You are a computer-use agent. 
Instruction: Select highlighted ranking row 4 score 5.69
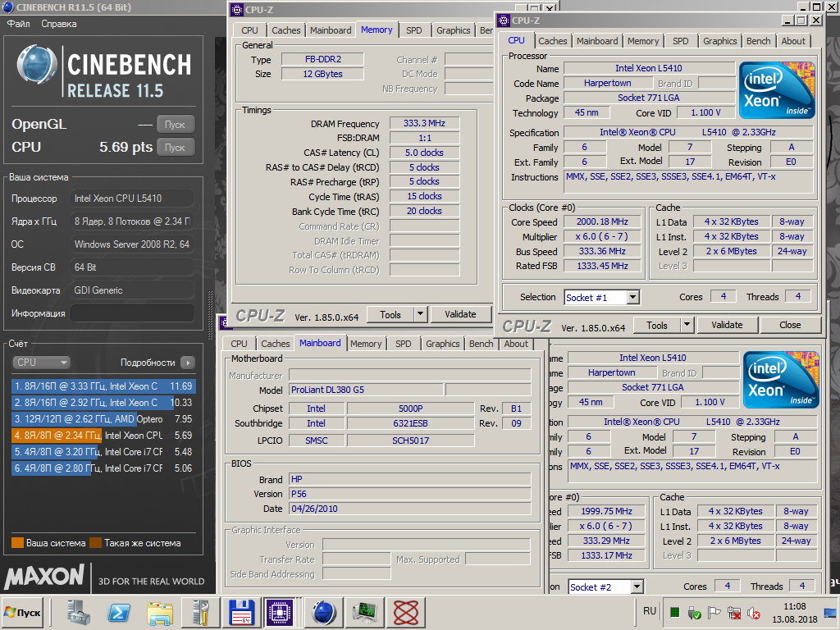pyautogui.click(x=103, y=436)
